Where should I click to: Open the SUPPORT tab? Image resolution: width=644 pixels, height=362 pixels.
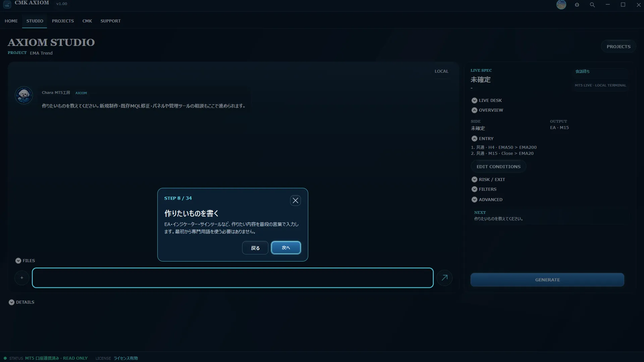click(110, 21)
